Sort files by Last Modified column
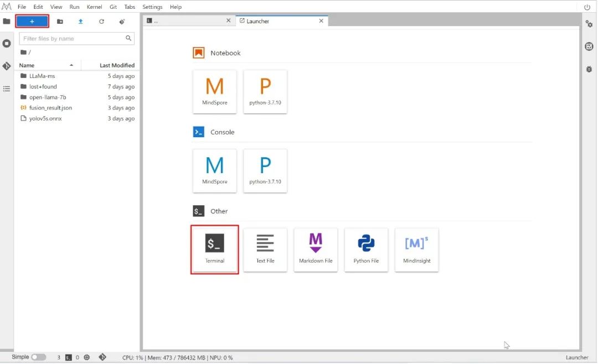Screen dimensions: 598x364 [x=111, y=65]
